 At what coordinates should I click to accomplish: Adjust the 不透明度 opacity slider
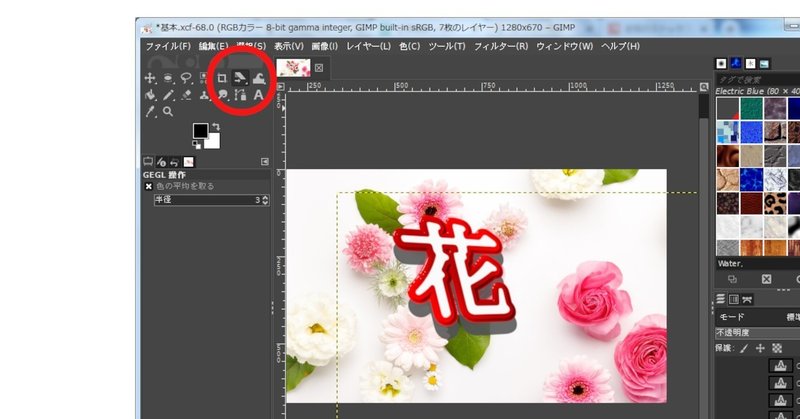coord(758,333)
